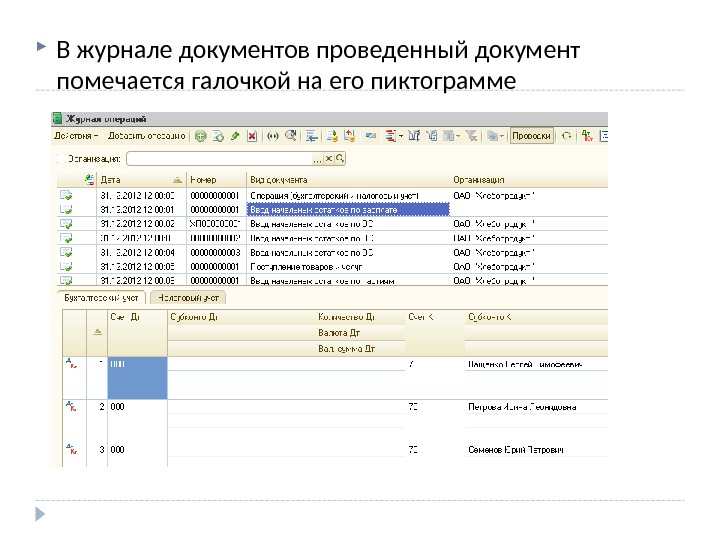Click the green refresh icon
The image size is (720, 540).
point(566,136)
